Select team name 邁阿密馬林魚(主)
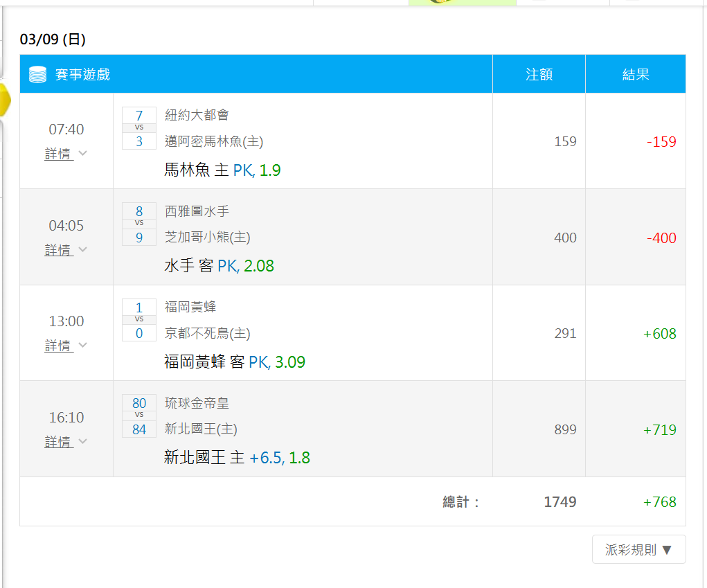707x588 pixels. point(214,141)
